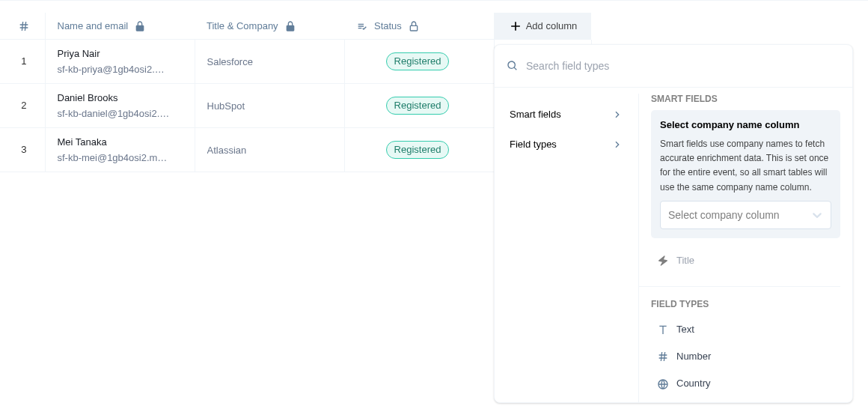This screenshot has height=412, width=868.
Task: Click the lock icon beside Title & Company
Action: click(290, 26)
